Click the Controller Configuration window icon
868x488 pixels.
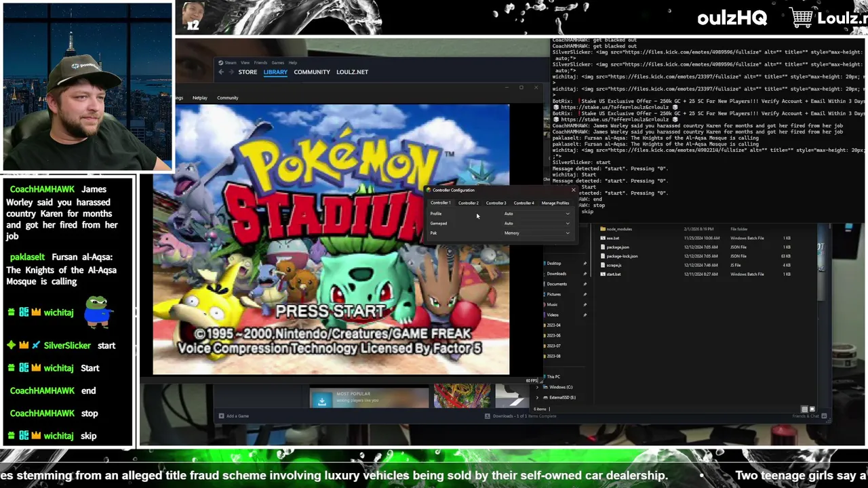429,190
